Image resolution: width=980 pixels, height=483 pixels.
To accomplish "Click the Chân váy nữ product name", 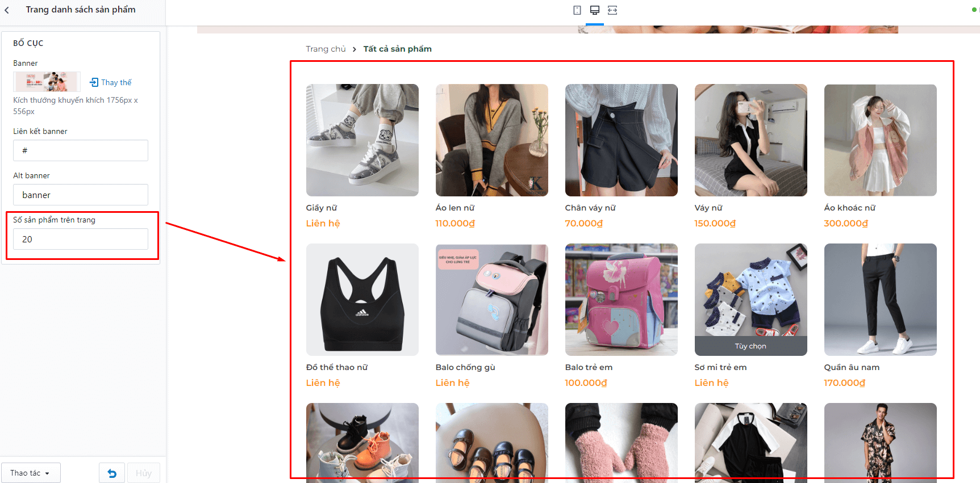I will point(590,208).
